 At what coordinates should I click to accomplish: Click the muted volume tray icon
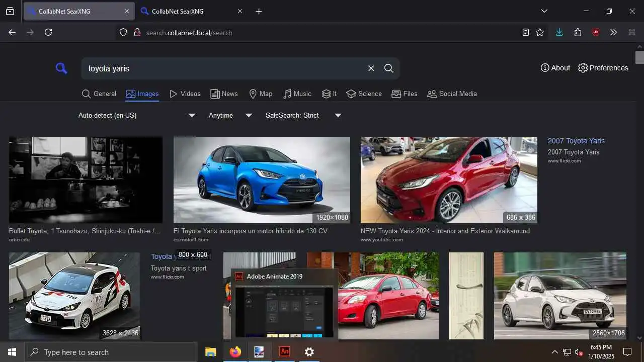point(579,352)
